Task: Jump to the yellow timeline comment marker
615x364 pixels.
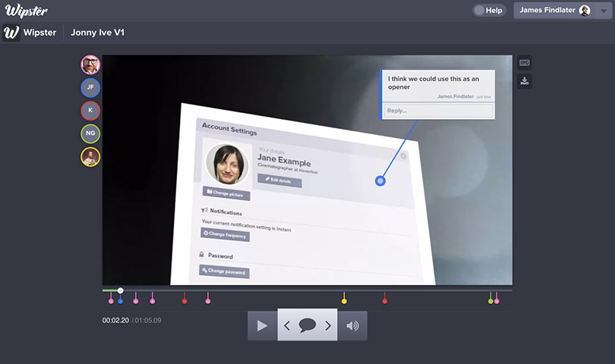Action: coord(344,301)
